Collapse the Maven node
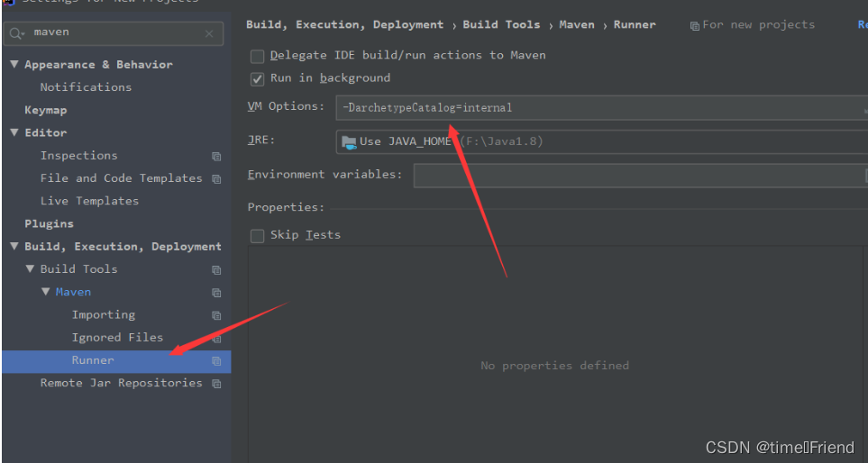 (x=46, y=292)
